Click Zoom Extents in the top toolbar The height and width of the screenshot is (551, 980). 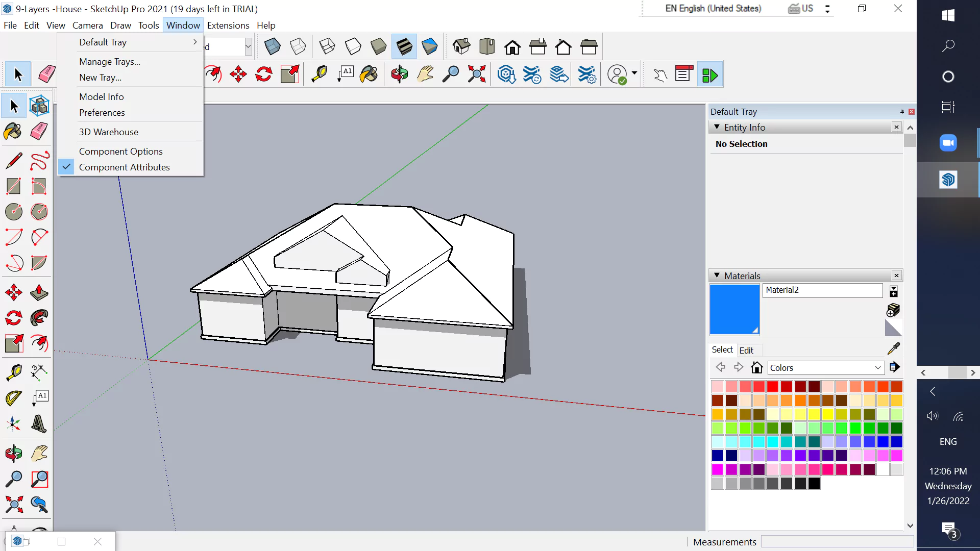coord(476,74)
